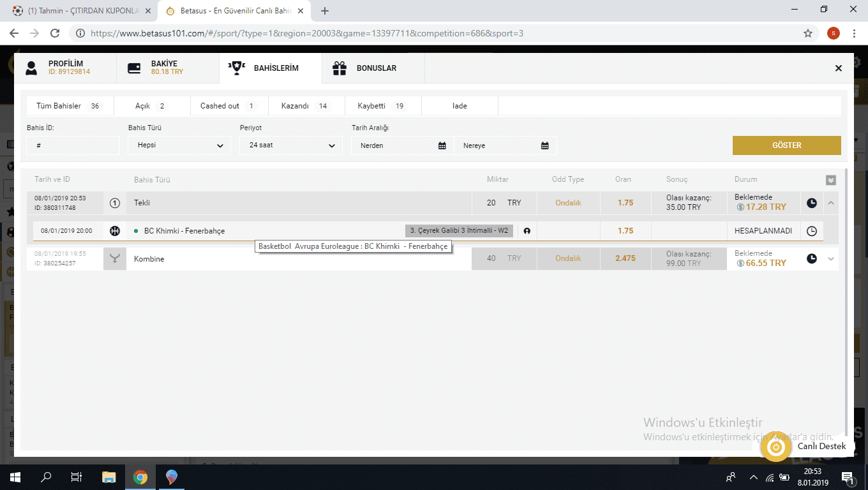
Task: Click the clock icon on Kombine row
Action: tap(812, 258)
